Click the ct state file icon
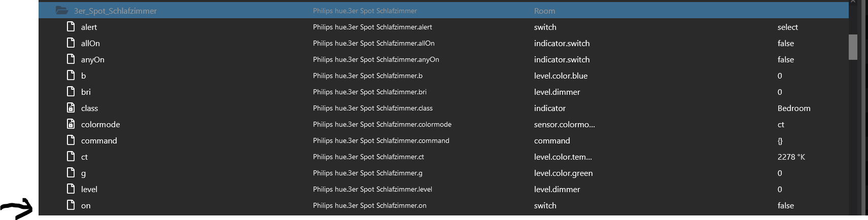The image size is (868, 220). 71,156
